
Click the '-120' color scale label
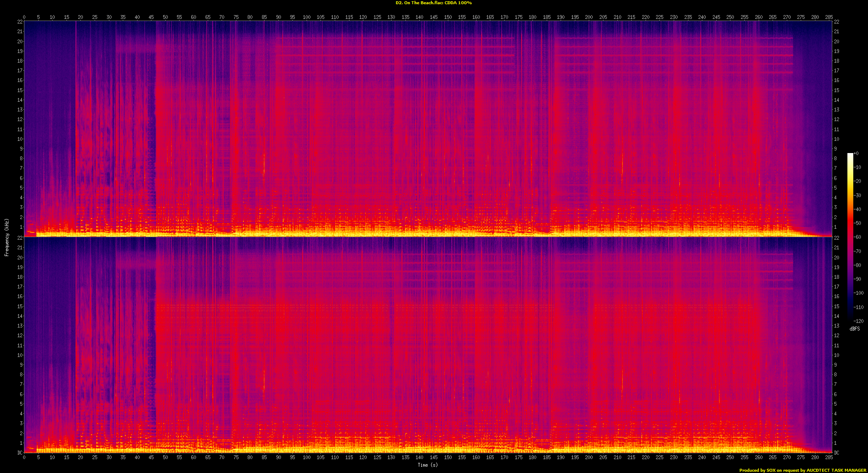tap(858, 321)
